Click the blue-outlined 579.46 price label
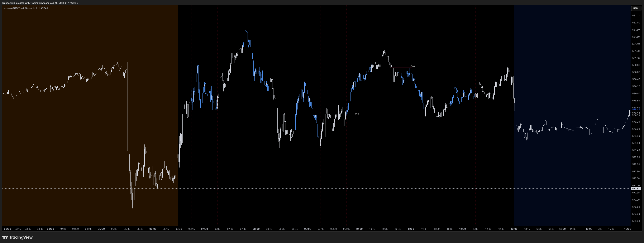644x243 pixels. (x=636, y=109)
